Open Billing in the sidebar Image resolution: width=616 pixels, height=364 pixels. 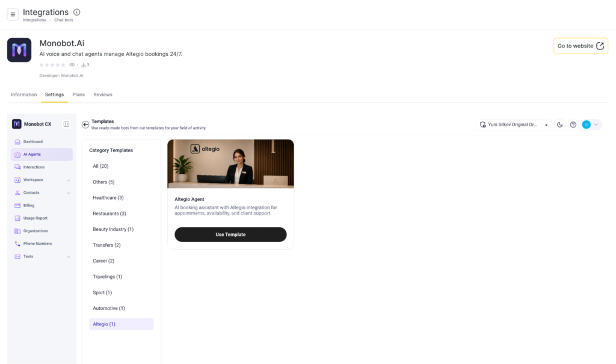[42, 206]
